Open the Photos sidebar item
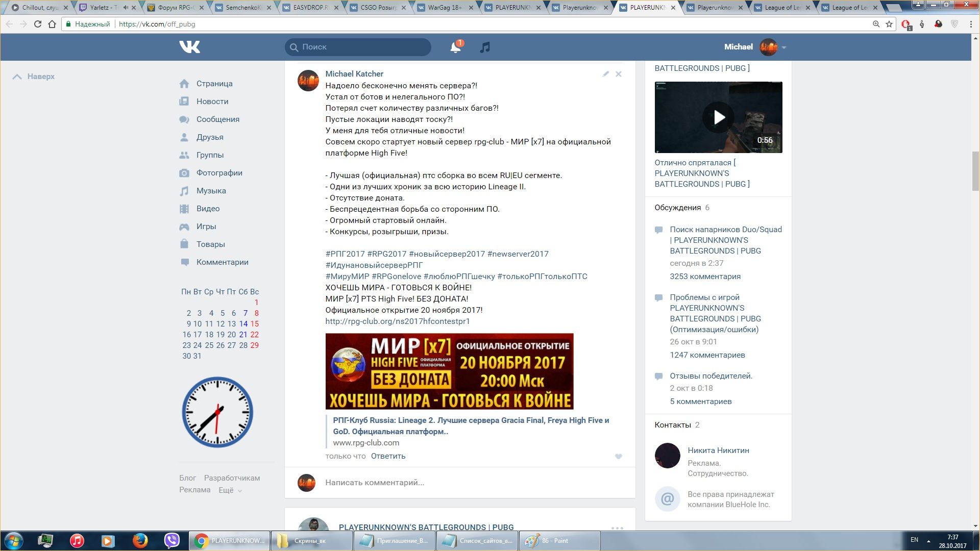980x551 pixels. pyautogui.click(x=219, y=173)
